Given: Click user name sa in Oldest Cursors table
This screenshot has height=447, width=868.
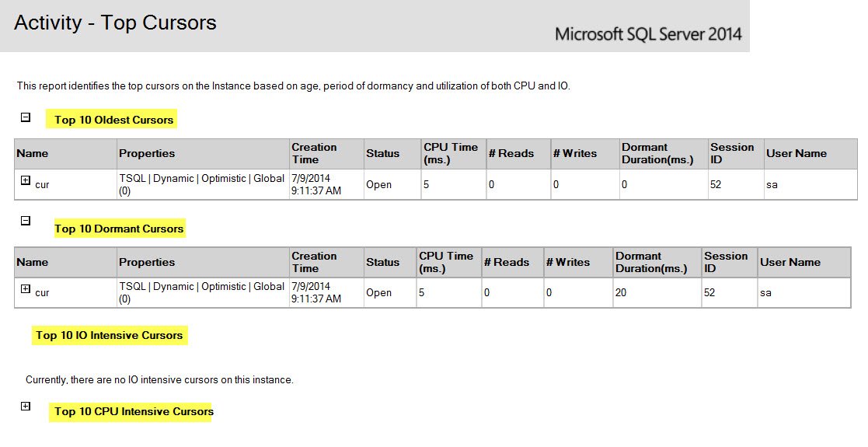Looking at the screenshot, I should (x=772, y=185).
